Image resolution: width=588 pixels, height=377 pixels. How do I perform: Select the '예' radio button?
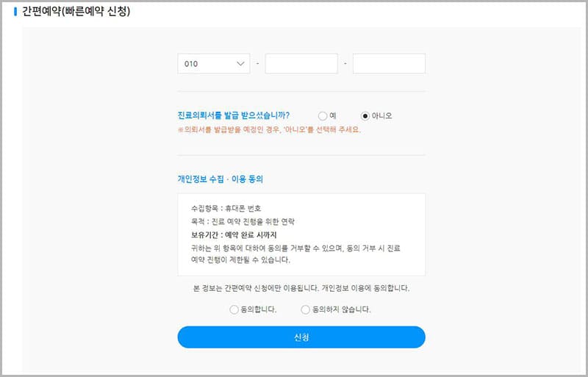(x=322, y=116)
